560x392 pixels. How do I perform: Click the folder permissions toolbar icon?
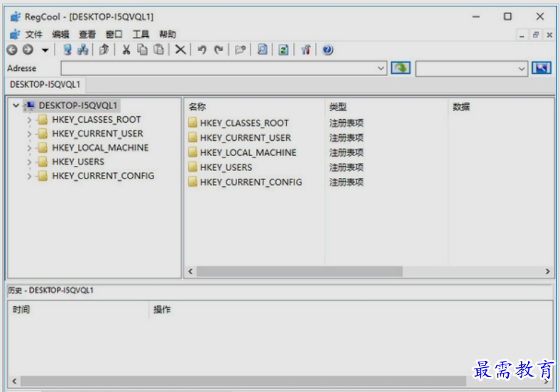click(x=241, y=50)
